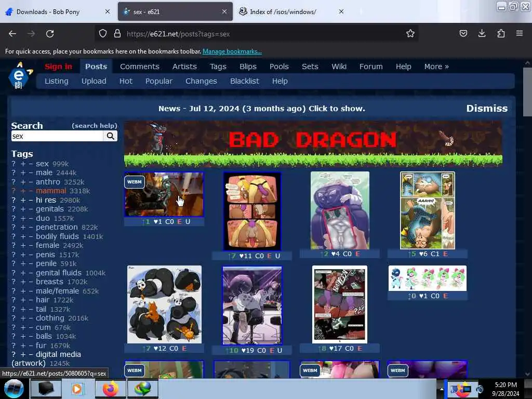Open the Sets menu item
The image size is (532, 399).
click(x=310, y=66)
